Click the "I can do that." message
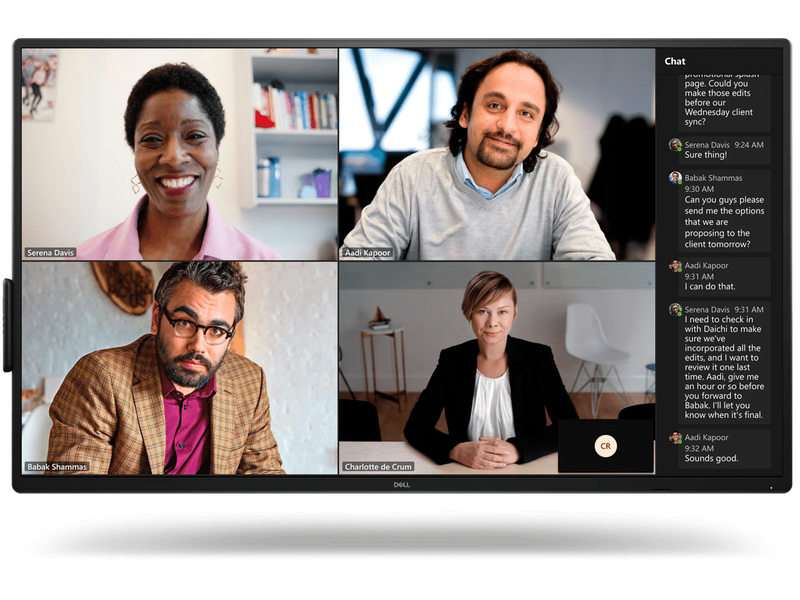 click(710, 286)
